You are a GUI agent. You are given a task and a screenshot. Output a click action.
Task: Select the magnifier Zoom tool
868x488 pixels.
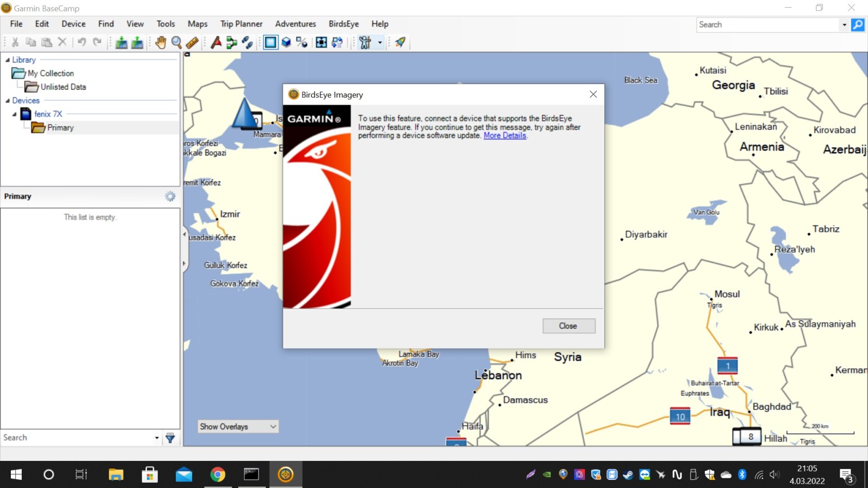pyautogui.click(x=176, y=42)
